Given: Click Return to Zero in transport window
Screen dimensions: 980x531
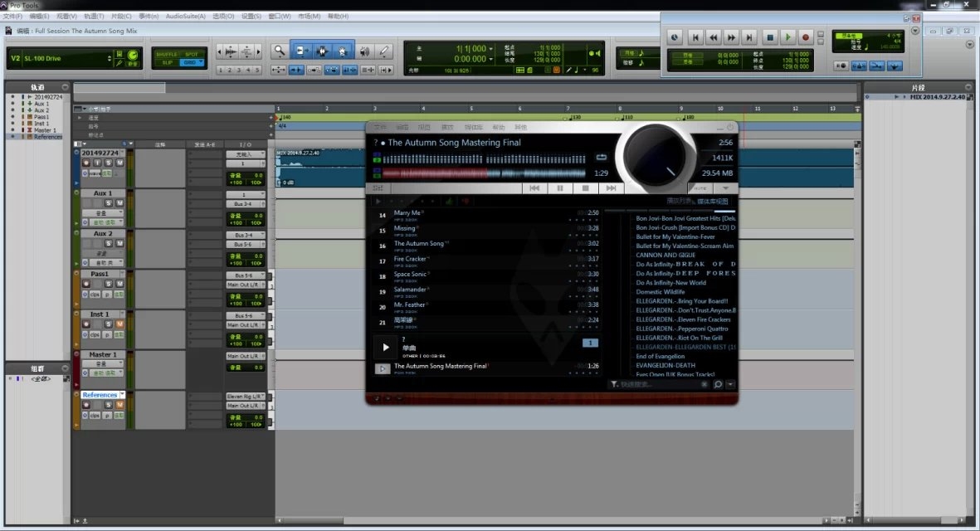Looking at the screenshot, I should coord(695,37).
